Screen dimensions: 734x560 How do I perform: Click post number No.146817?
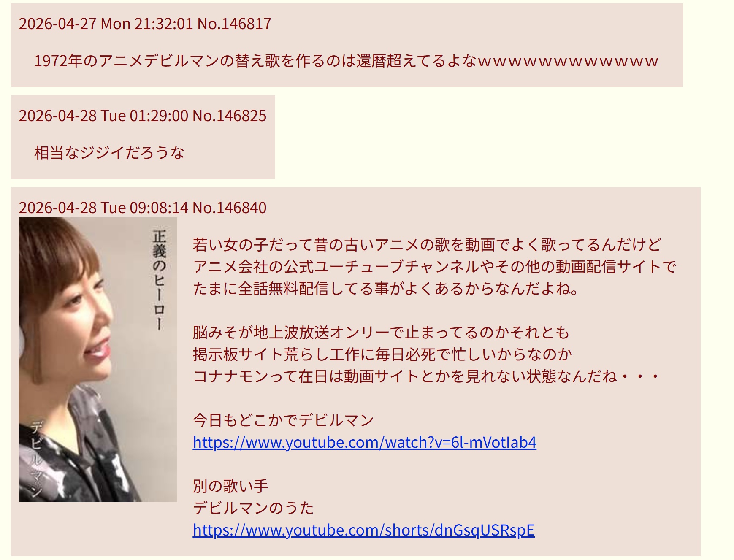click(x=234, y=24)
